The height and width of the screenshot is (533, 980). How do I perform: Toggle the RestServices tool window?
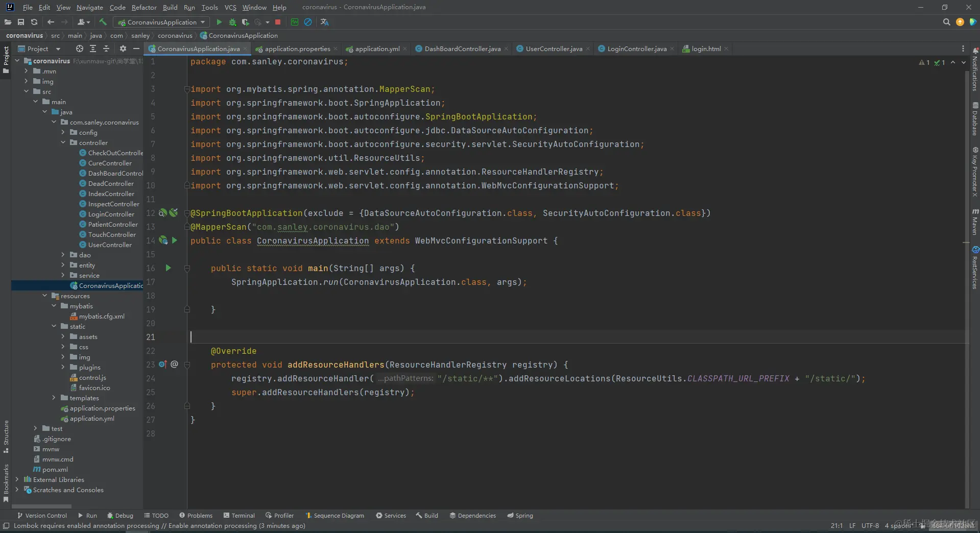[975, 268]
